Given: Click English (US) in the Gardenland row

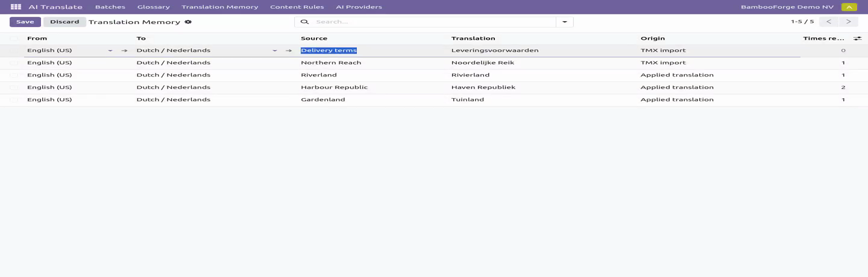Looking at the screenshot, I should click(x=49, y=100).
